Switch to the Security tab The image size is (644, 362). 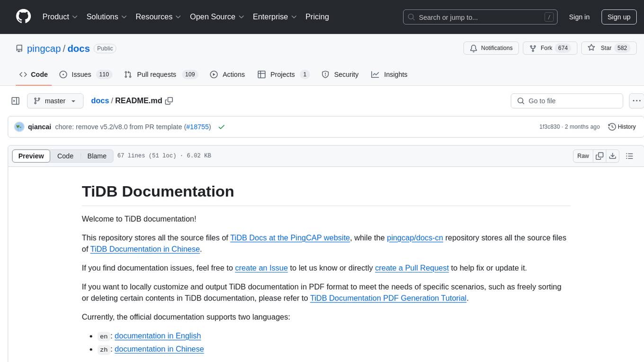pos(340,74)
